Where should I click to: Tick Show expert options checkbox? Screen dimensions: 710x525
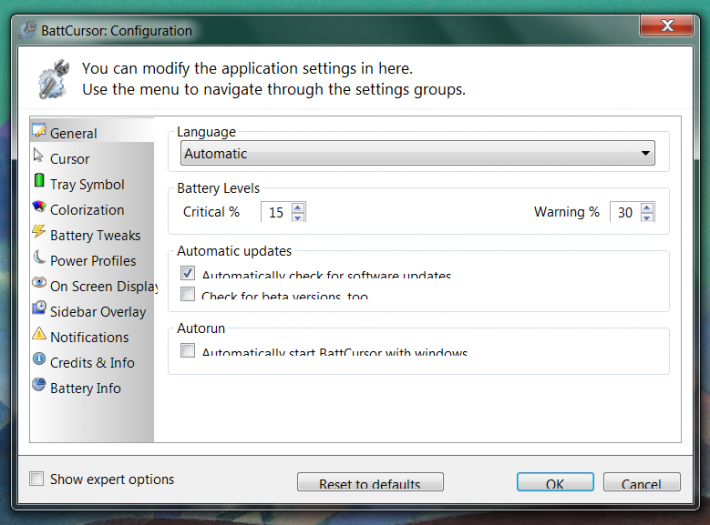[37, 479]
